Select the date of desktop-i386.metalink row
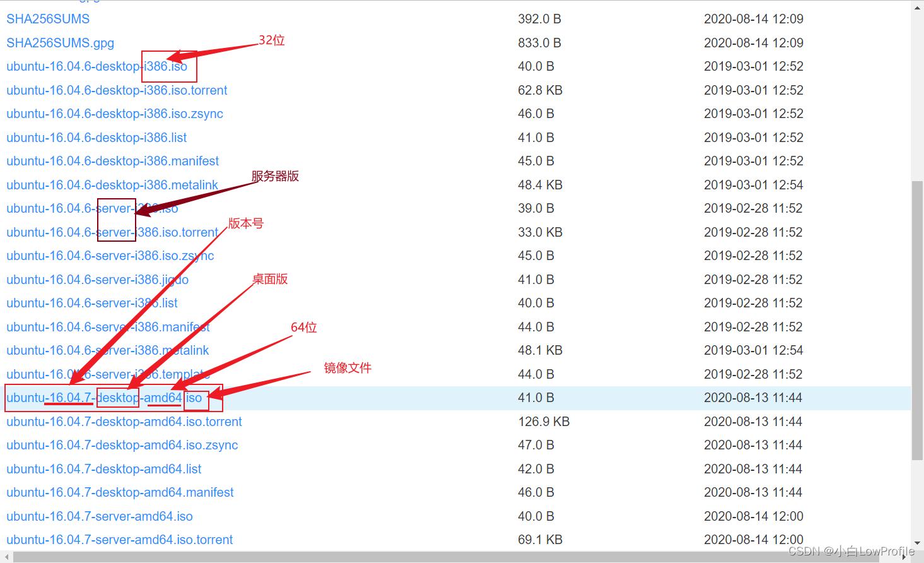The image size is (924, 563). 754,185
